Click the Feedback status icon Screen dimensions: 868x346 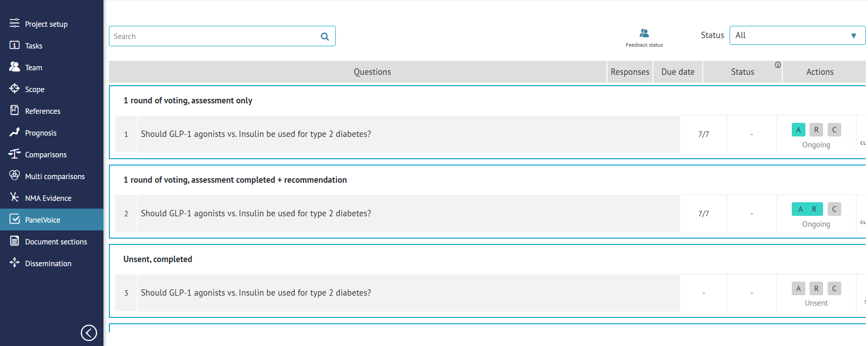click(x=644, y=34)
